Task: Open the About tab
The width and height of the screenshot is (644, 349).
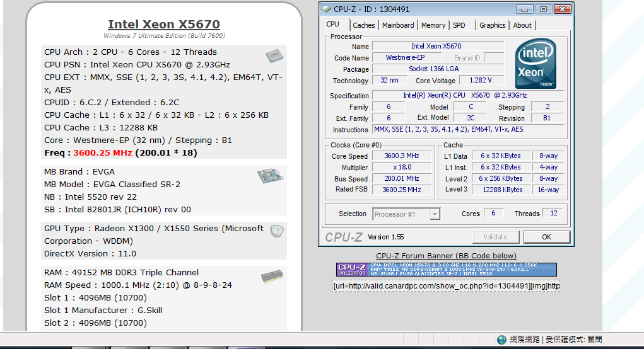Action: [x=522, y=25]
